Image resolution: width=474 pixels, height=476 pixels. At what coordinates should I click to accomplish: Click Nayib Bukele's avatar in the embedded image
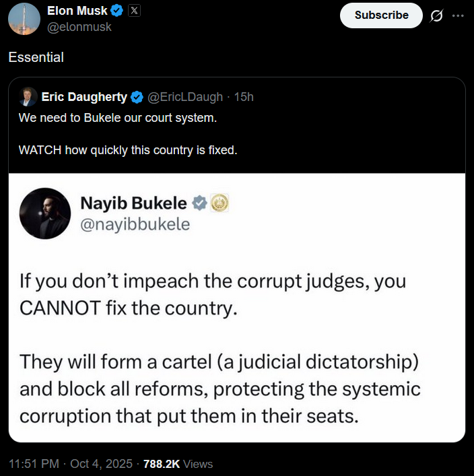[44, 213]
